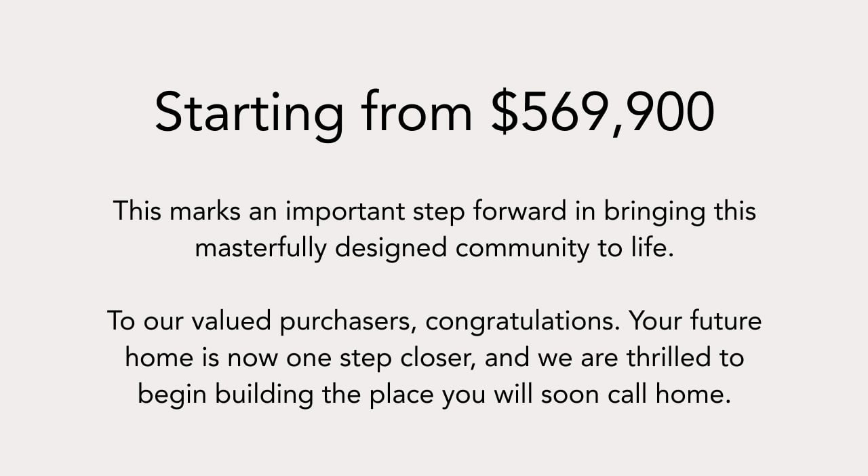This screenshot has height=476, width=868.
Task: Click the word "bringing"
Action: pos(644,212)
